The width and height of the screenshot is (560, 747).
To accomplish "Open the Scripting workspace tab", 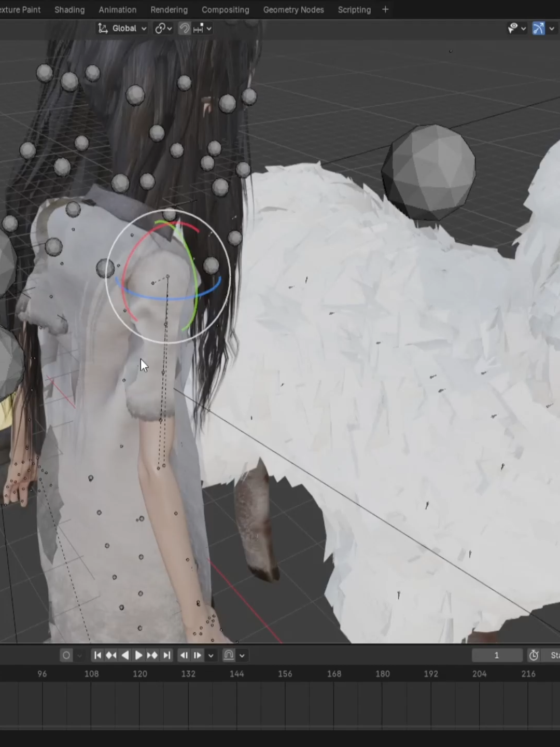I will pyautogui.click(x=354, y=10).
